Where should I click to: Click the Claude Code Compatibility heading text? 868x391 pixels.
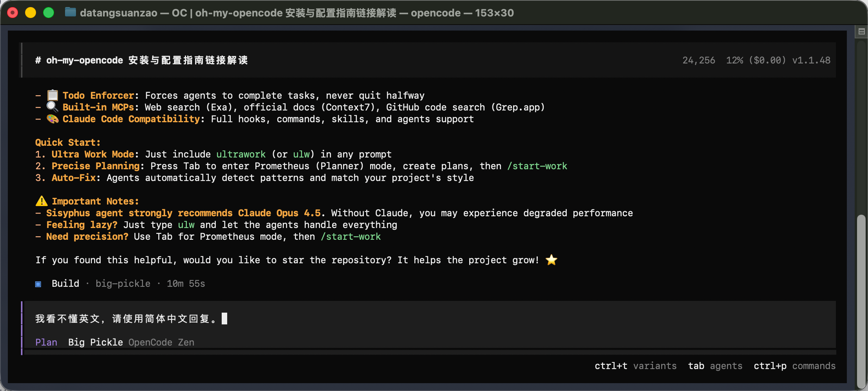tap(131, 119)
